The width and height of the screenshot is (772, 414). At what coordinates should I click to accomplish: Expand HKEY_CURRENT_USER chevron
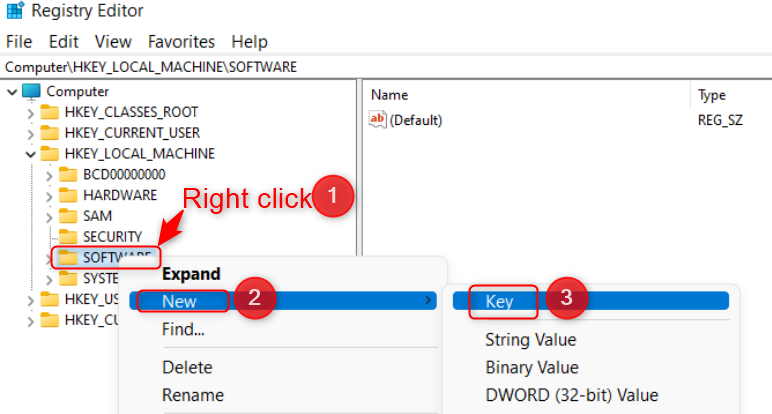[31, 134]
